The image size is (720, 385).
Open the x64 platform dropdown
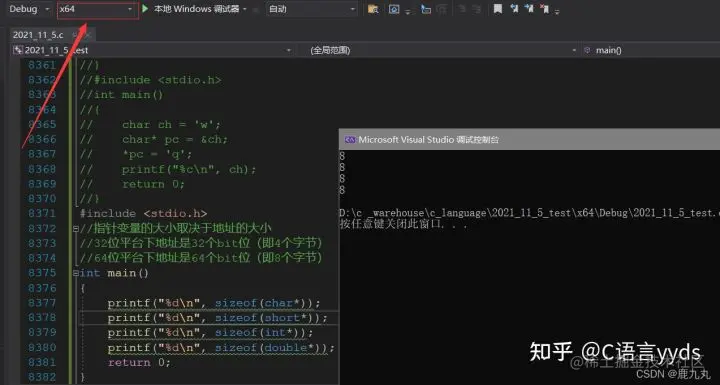98,9
